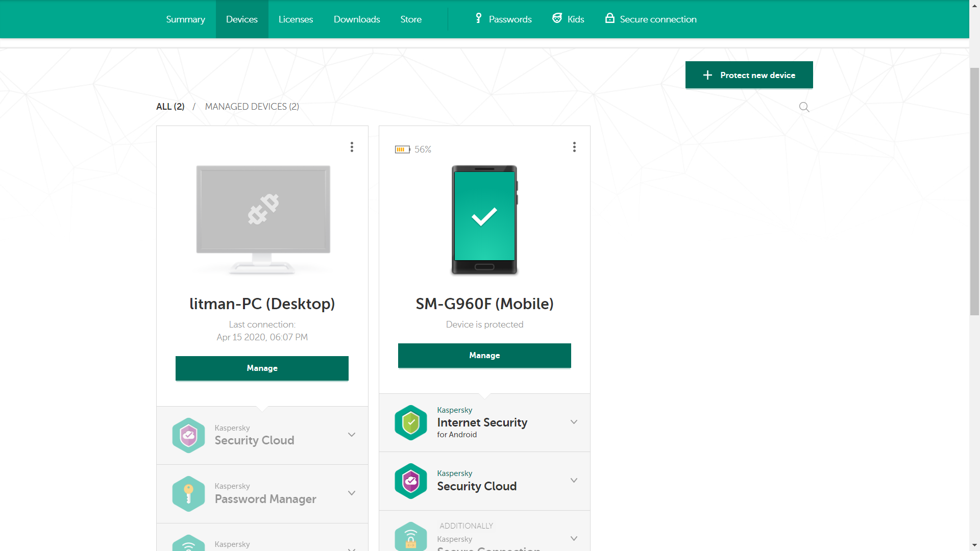Select the Devices tab
Screen dimensions: 980x551
point(242,19)
